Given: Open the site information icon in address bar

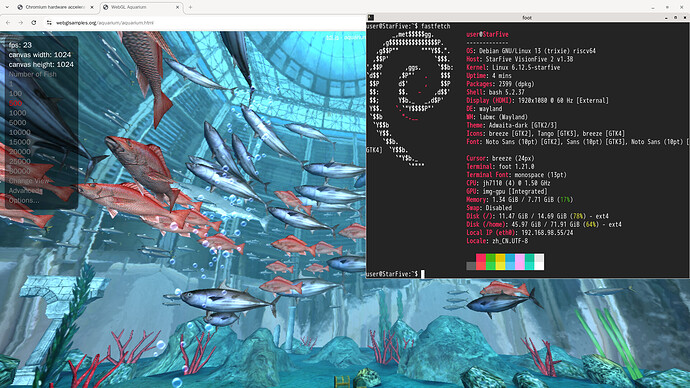Looking at the screenshot, I should (49, 22).
